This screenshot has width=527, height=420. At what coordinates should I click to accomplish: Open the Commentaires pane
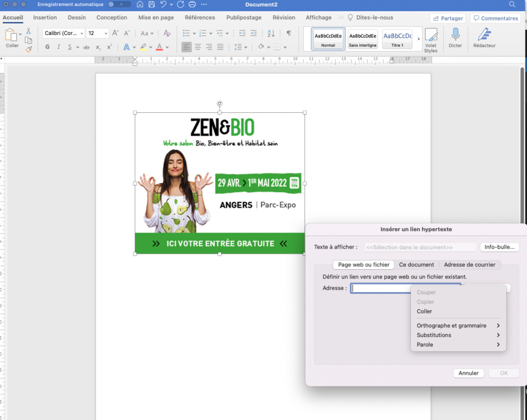click(496, 18)
